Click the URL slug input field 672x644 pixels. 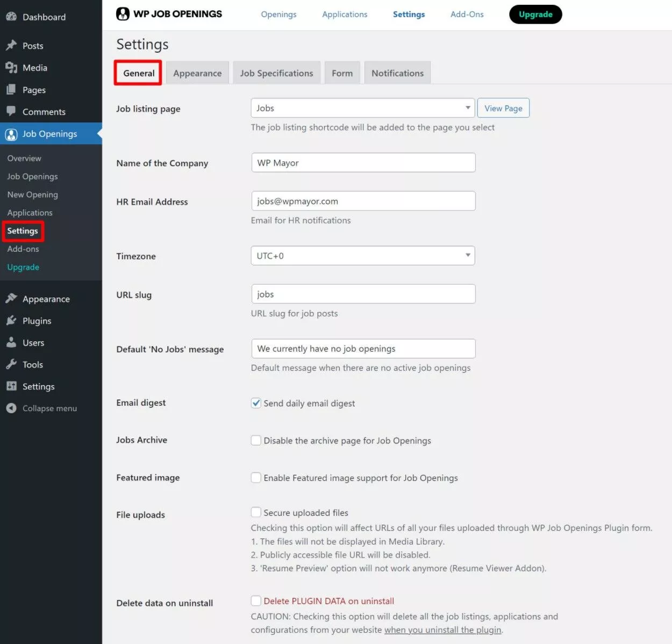point(363,294)
